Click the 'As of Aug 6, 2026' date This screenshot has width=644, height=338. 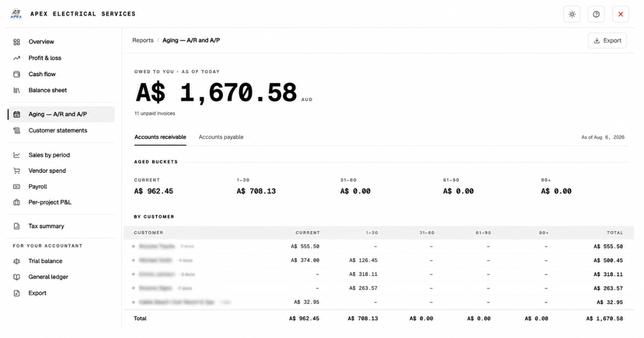pos(603,137)
